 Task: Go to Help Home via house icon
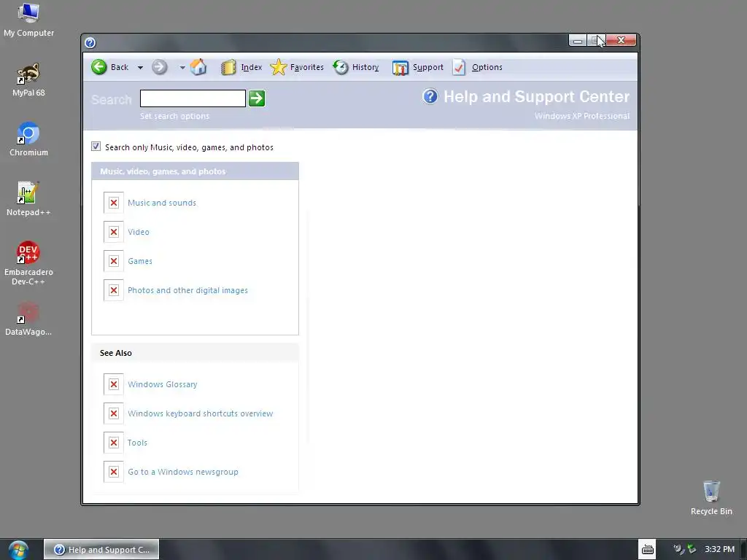point(198,67)
